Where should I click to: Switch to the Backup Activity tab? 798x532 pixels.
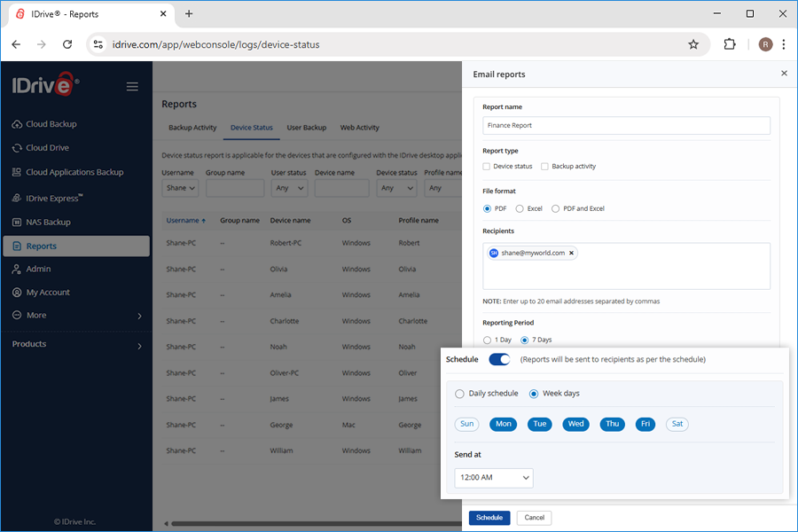click(x=192, y=128)
